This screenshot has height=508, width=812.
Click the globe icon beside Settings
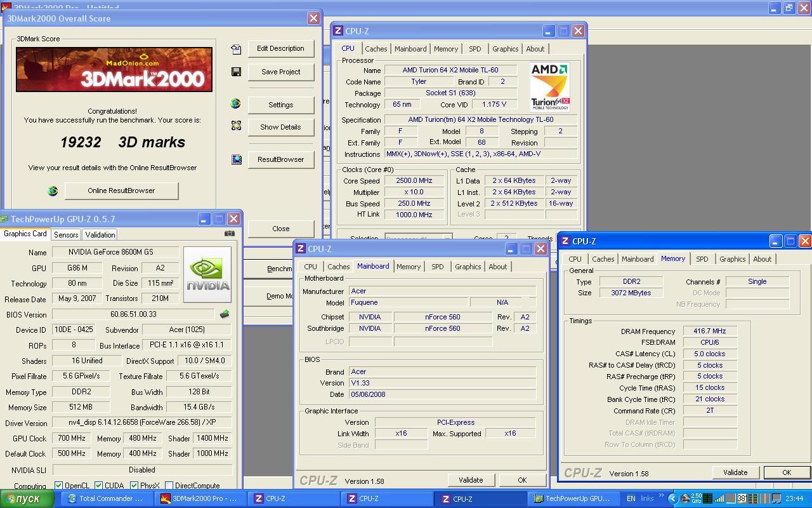tap(236, 104)
